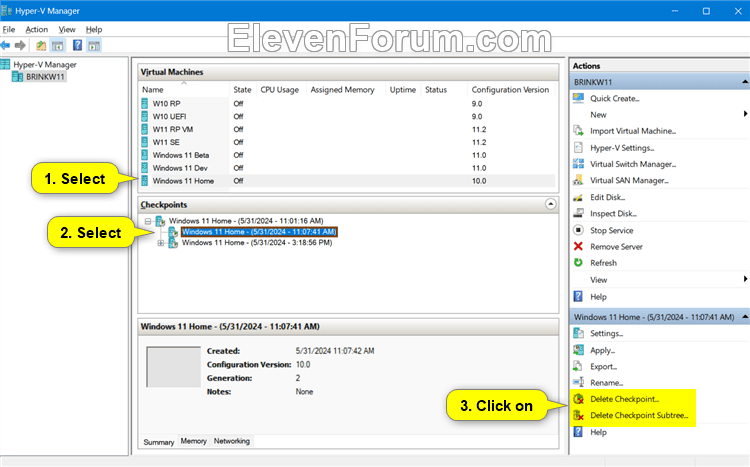Collapse the Windows 11 Home checkpoint actions section
The height and width of the screenshot is (467, 750).
click(x=745, y=317)
